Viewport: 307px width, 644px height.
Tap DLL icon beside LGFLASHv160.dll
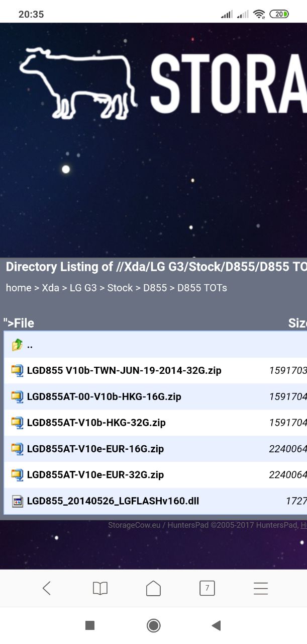17,501
